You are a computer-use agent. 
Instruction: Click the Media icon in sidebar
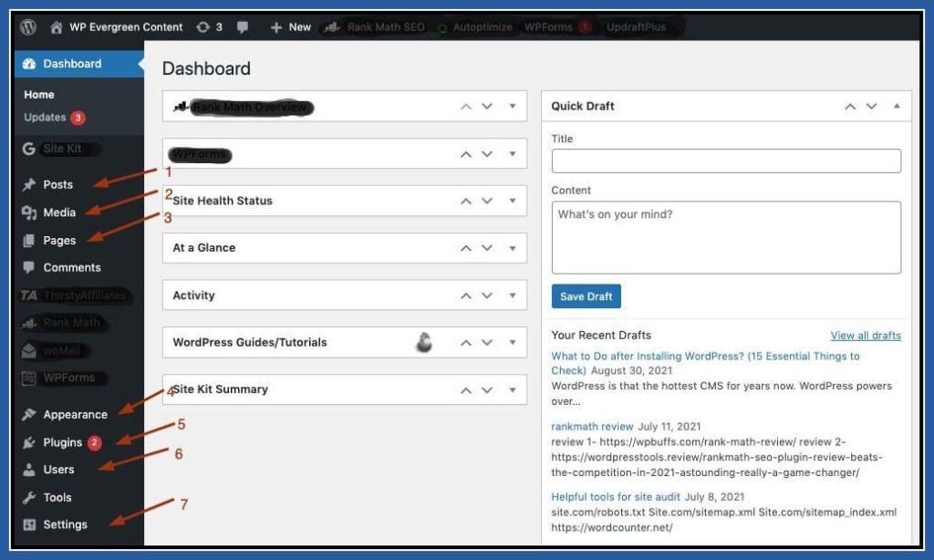[x=29, y=213]
